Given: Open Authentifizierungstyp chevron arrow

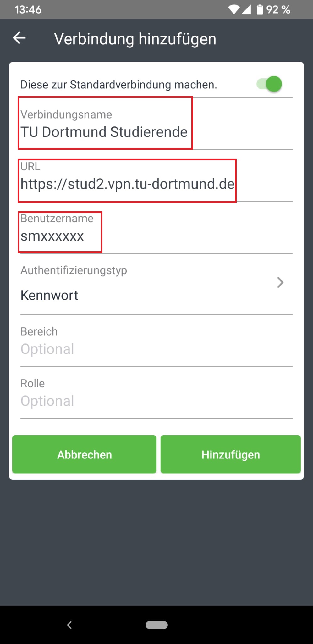Looking at the screenshot, I should tap(280, 282).
